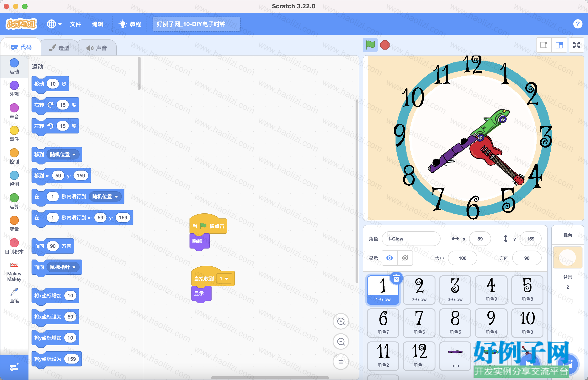Select the 画笔 pen extension category
This screenshot has height=380, width=588.
coord(14,295)
